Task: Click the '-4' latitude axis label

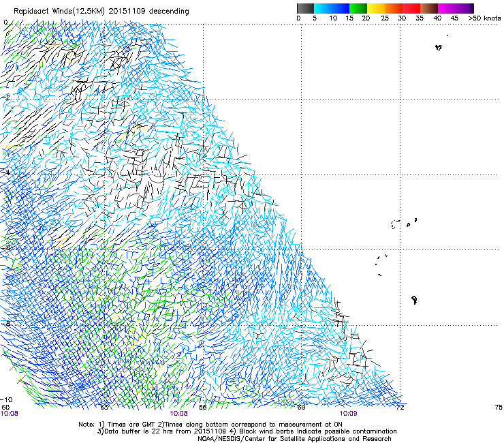Action: (x=6, y=172)
